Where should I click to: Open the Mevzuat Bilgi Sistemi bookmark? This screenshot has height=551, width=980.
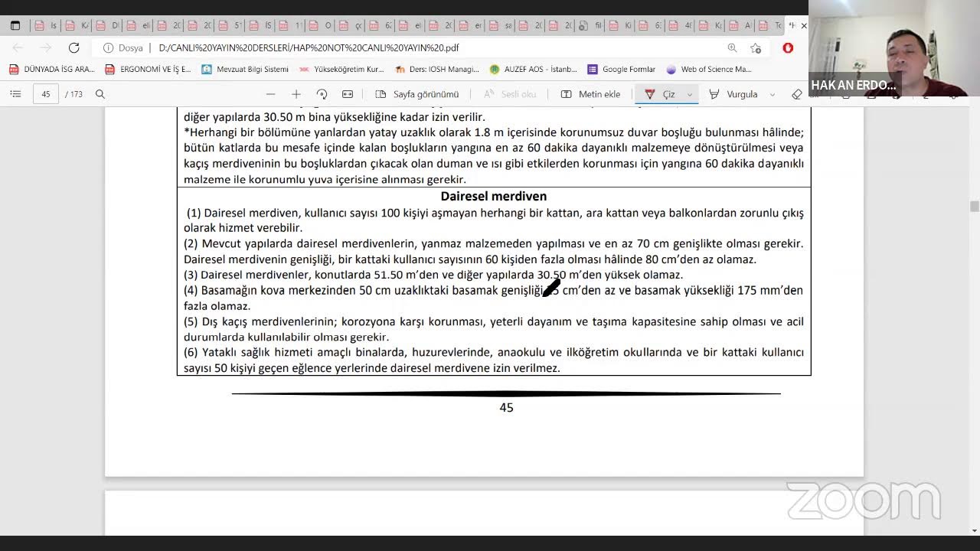pyautogui.click(x=245, y=69)
